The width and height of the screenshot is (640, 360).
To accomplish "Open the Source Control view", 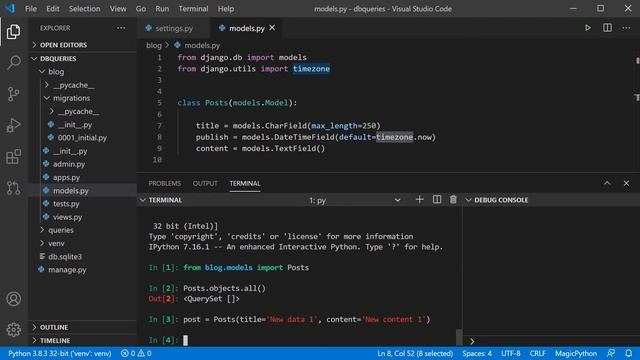I will point(13,94).
